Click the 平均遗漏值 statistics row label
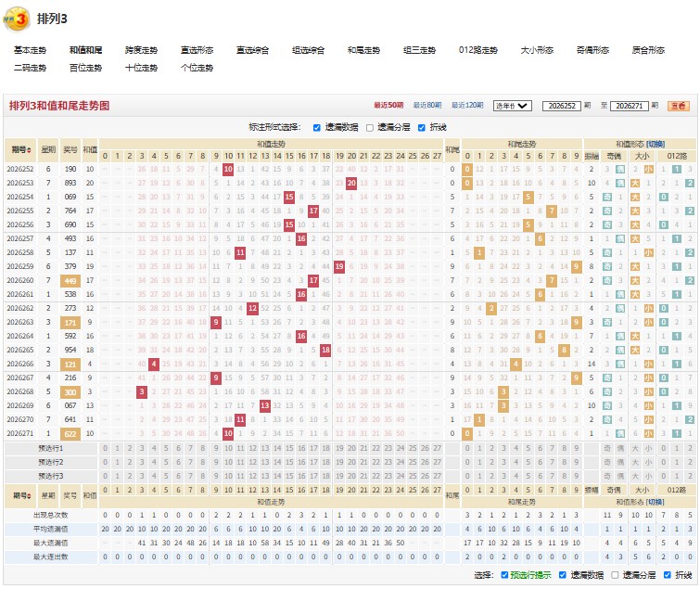 [50, 529]
